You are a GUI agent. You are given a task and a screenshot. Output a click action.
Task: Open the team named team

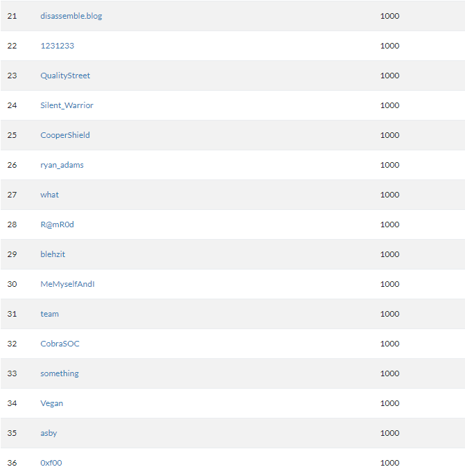[49, 314]
